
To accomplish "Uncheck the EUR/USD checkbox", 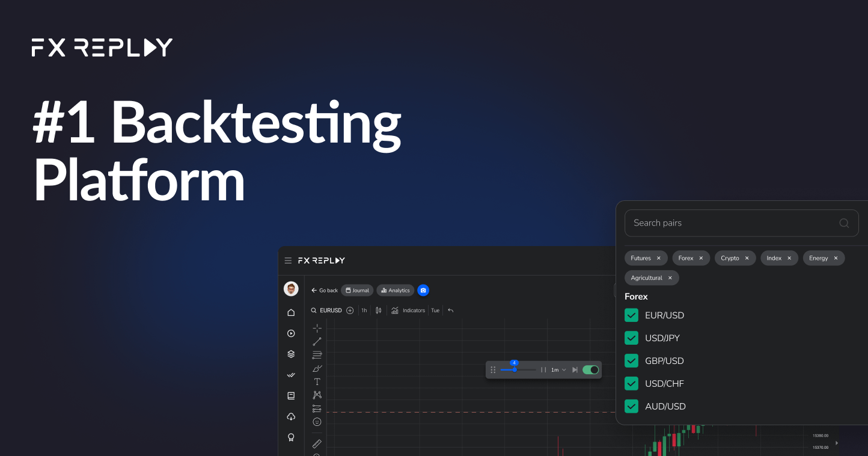I will click(631, 315).
